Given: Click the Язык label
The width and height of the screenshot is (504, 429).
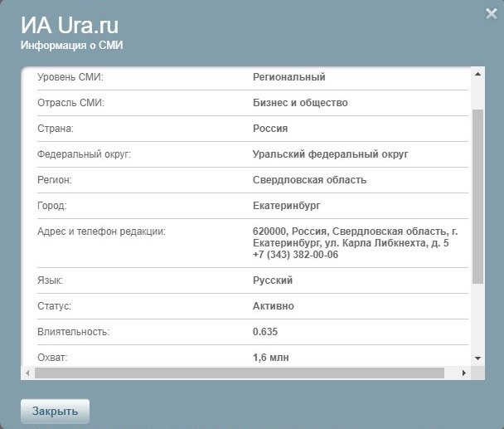Looking at the screenshot, I should point(50,280).
